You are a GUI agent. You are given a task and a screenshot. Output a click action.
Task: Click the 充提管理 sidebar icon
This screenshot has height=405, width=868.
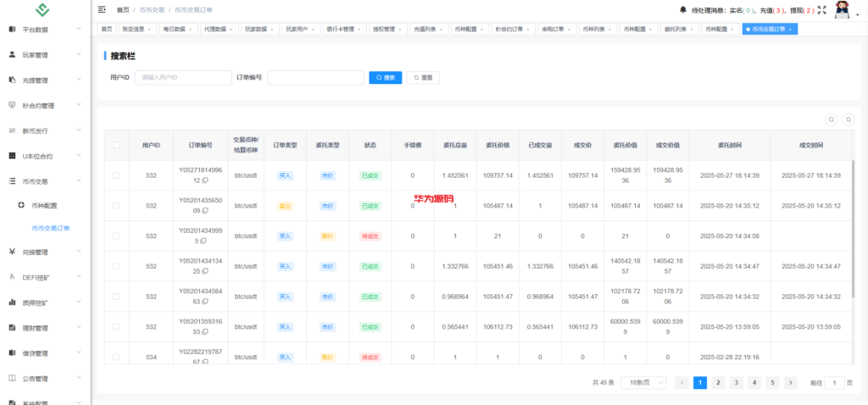[x=12, y=80]
